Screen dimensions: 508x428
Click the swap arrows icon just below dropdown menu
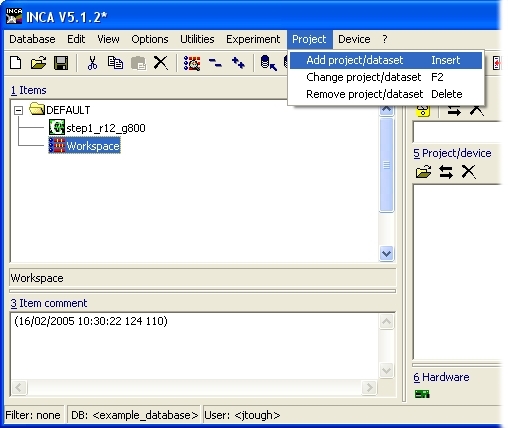coord(454,111)
